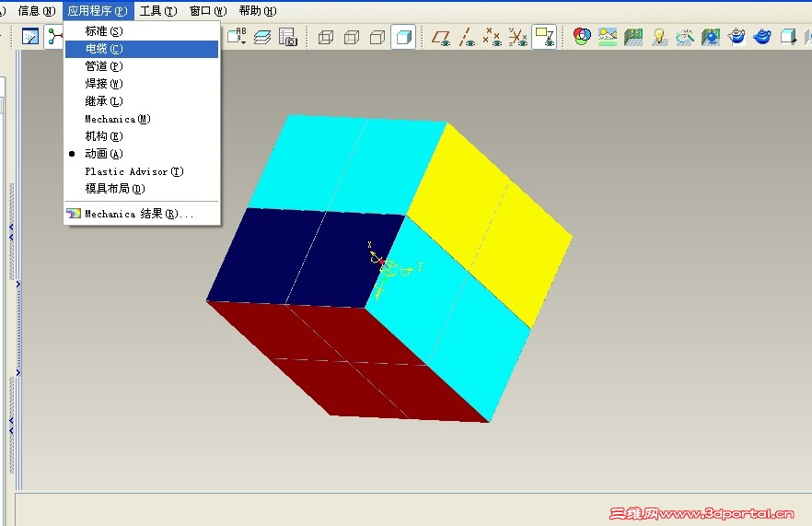Choose 模具布局(D) menu entry
812x526 pixels.
142,189
